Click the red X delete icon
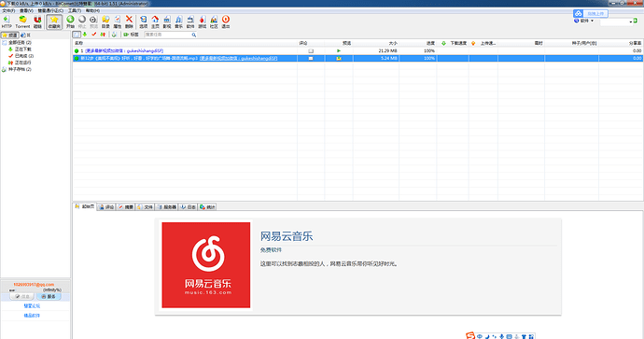The height and width of the screenshot is (339, 644). pyautogui.click(x=129, y=21)
